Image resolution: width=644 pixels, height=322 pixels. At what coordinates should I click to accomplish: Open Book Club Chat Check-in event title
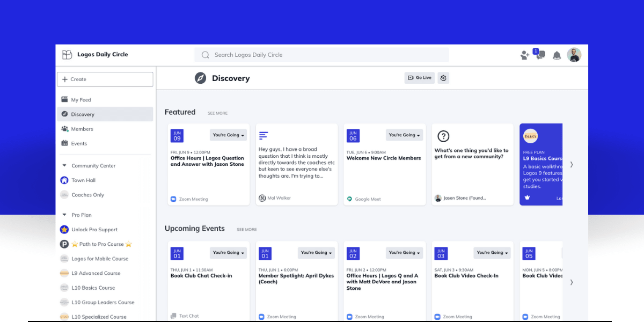coord(201,276)
